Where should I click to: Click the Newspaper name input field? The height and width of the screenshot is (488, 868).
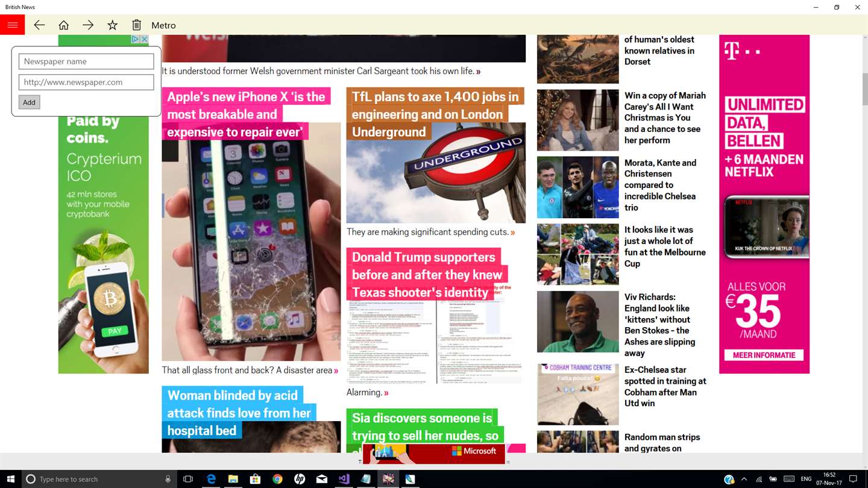coord(86,61)
